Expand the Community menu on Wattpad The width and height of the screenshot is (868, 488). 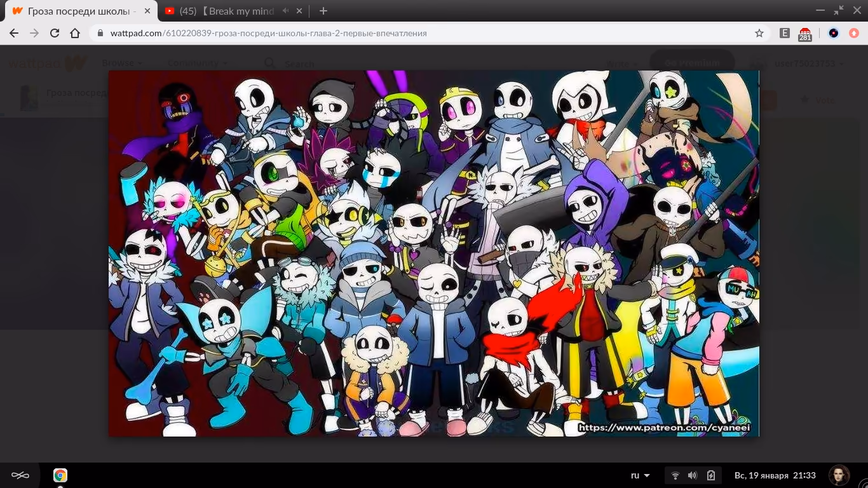point(198,63)
